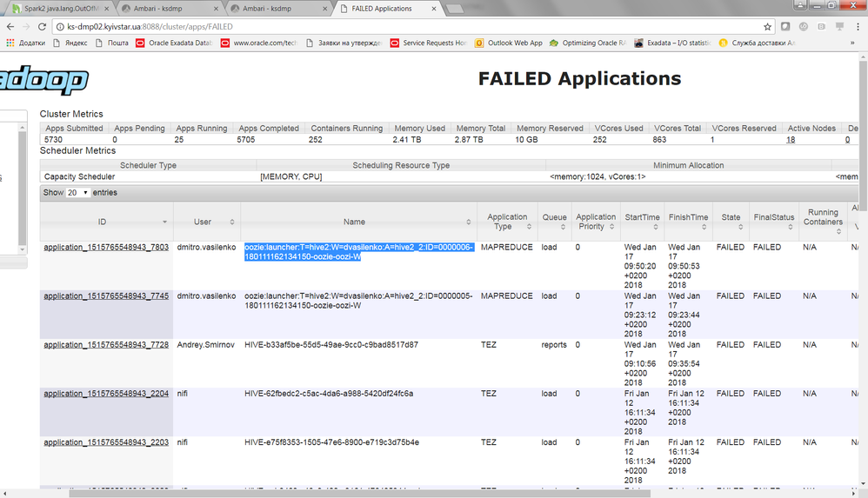Open the Active Nodes link 18
This screenshot has width=868, height=498.
pos(791,139)
